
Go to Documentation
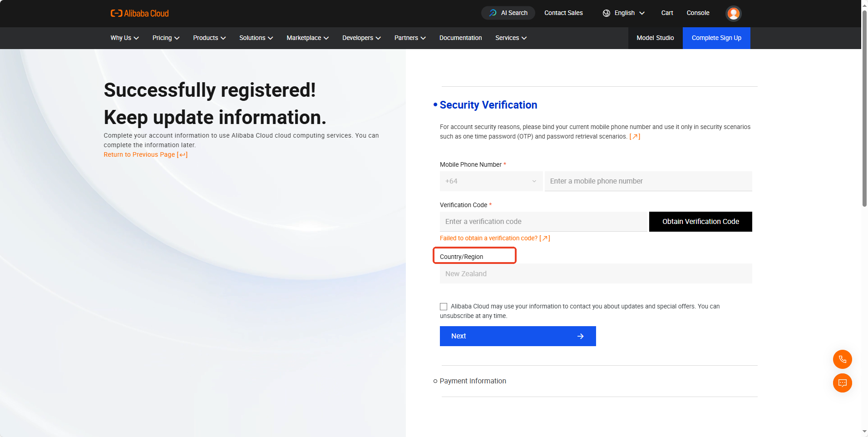click(x=460, y=38)
